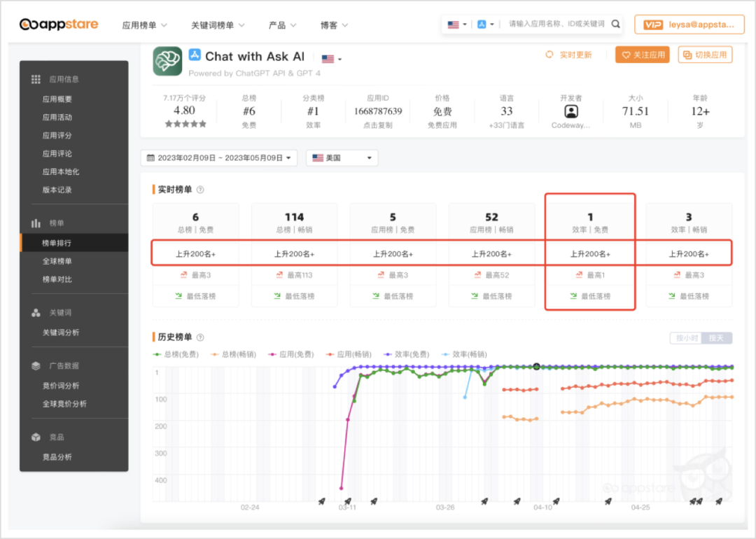
Task: Open 应用概要 in the sidebar
Action: coord(57,99)
